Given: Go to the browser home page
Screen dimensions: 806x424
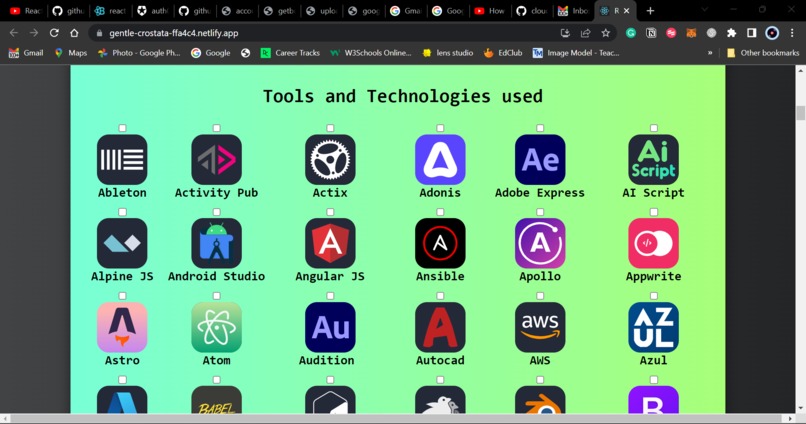Looking at the screenshot, I should point(74,33).
